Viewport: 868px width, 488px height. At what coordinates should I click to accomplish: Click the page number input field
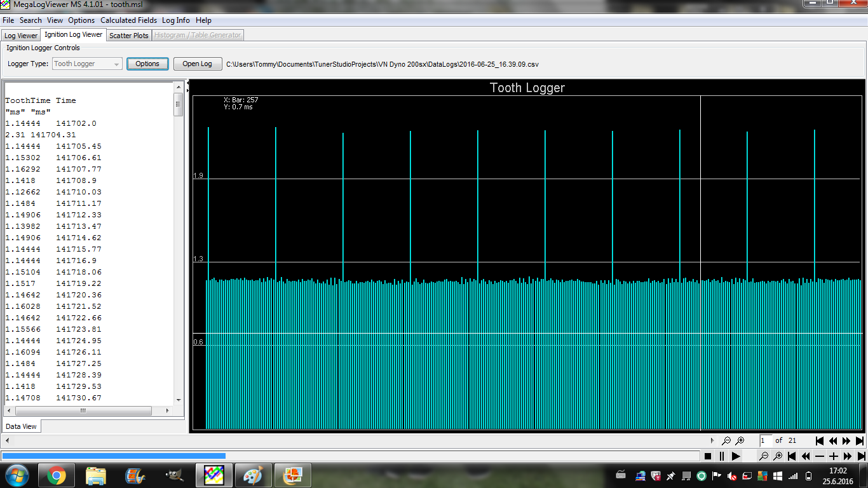(766, 440)
